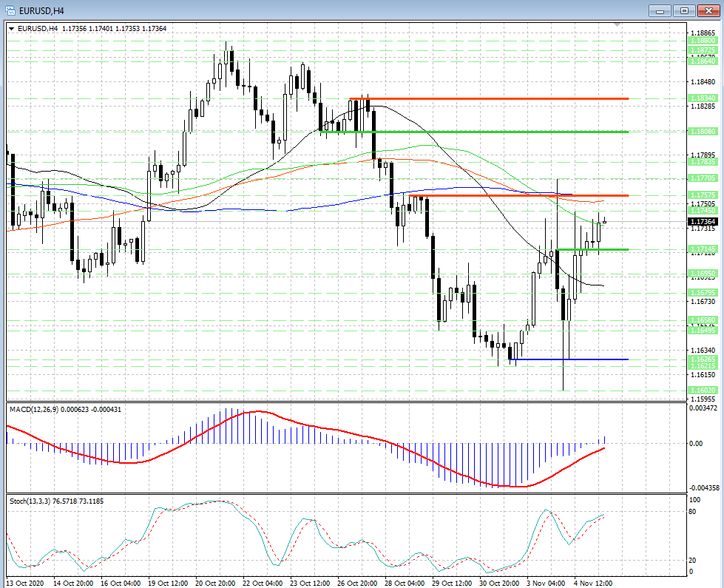Open the triangle menu beside EURUSD,H4 label
The image size is (724, 588).
pyautogui.click(x=11, y=29)
